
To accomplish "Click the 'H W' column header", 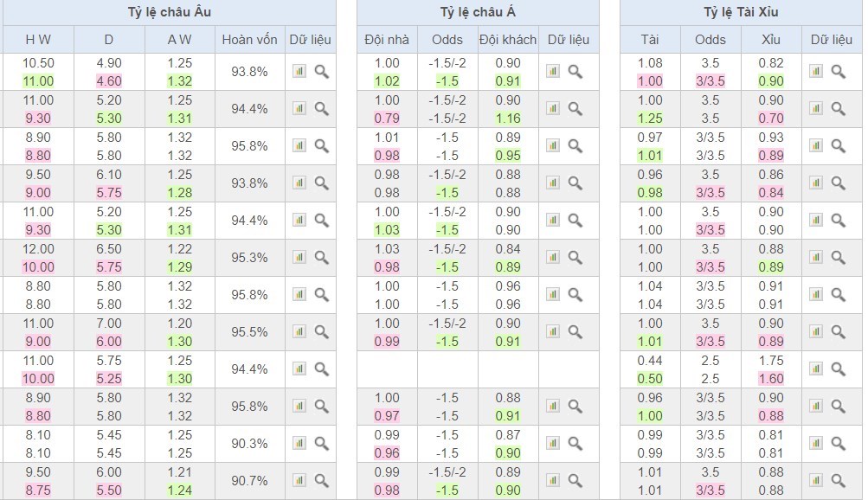I will (38, 40).
